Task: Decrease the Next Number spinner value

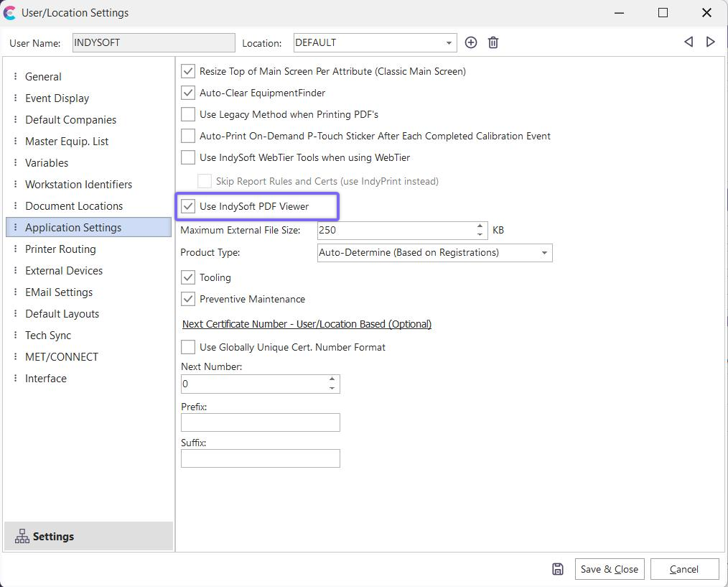Action: 332,388
